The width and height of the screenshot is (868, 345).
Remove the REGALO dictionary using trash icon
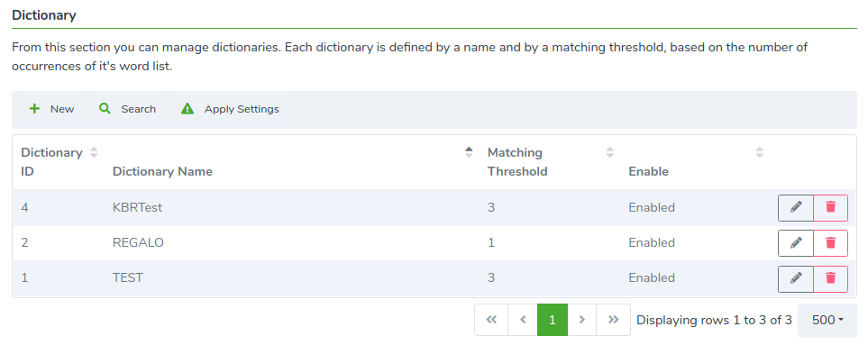[x=830, y=243]
